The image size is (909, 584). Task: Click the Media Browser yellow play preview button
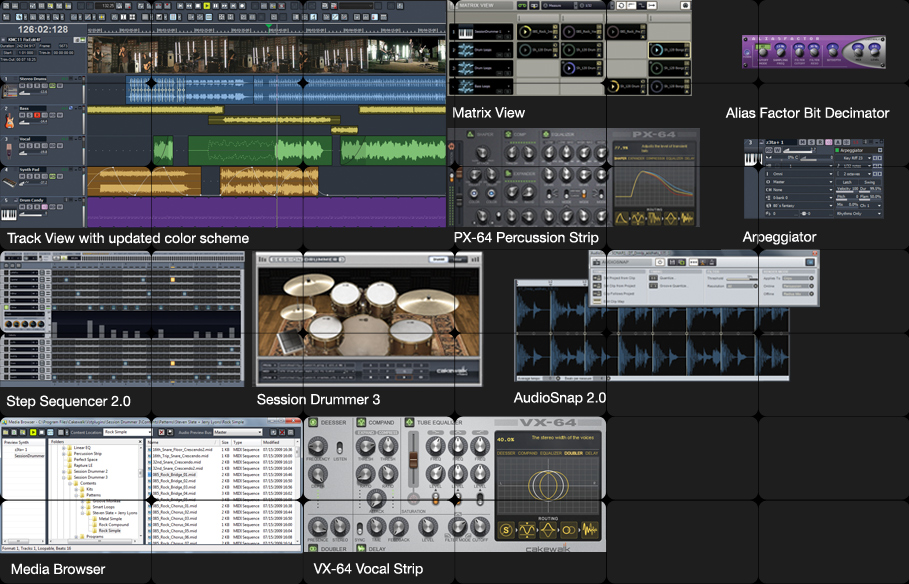[x=33, y=432]
